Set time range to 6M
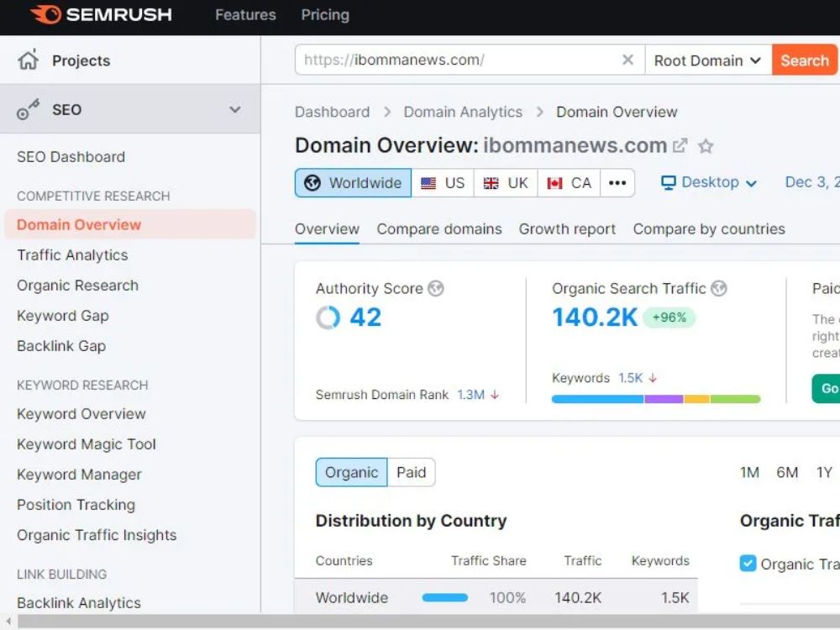The height and width of the screenshot is (630, 840). tap(787, 472)
